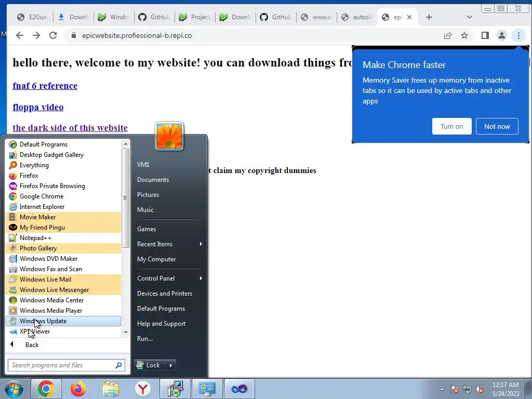
Task: Open the fnaf 6 reference link
Action: coord(45,86)
